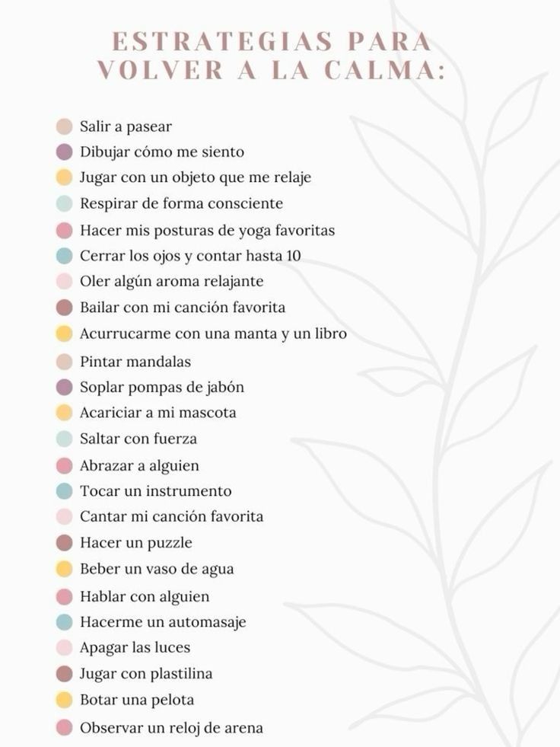
Task: Choose "Acariciar a mi mascota" from the list
Action: (x=157, y=413)
